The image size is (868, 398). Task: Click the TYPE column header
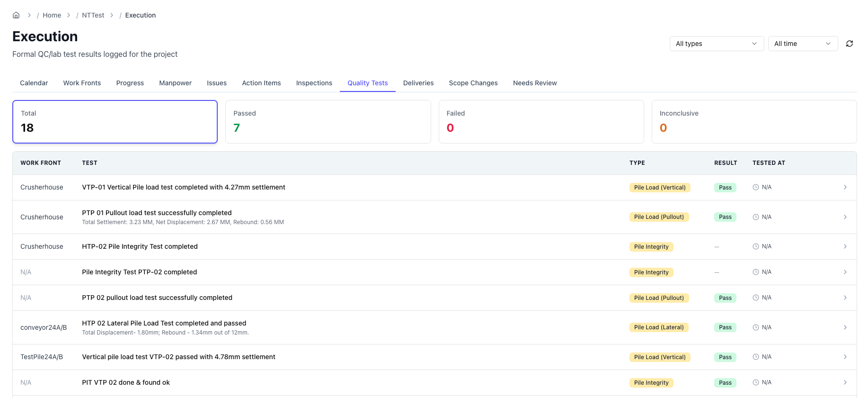(x=637, y=163)
